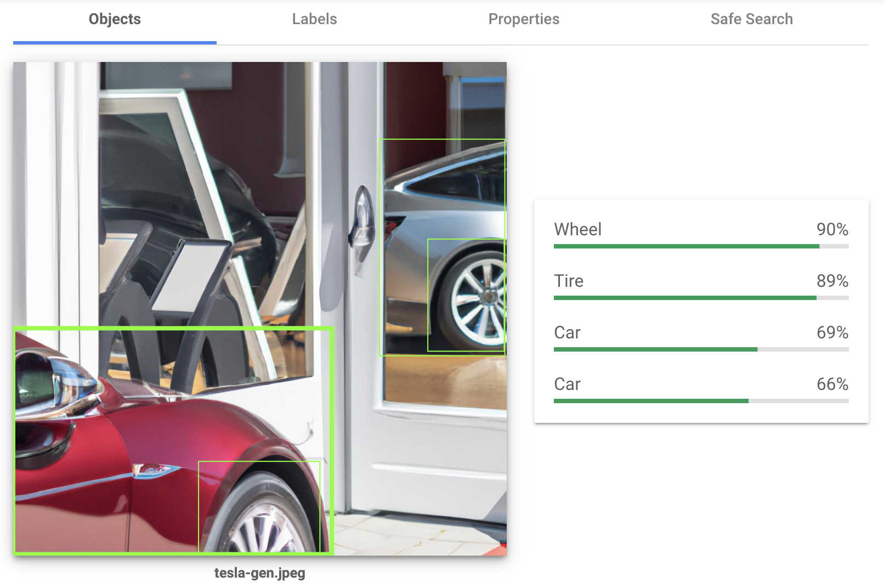Click the Car label with 69% score
Screen dimensions: 884x588
tap(567, 332)
